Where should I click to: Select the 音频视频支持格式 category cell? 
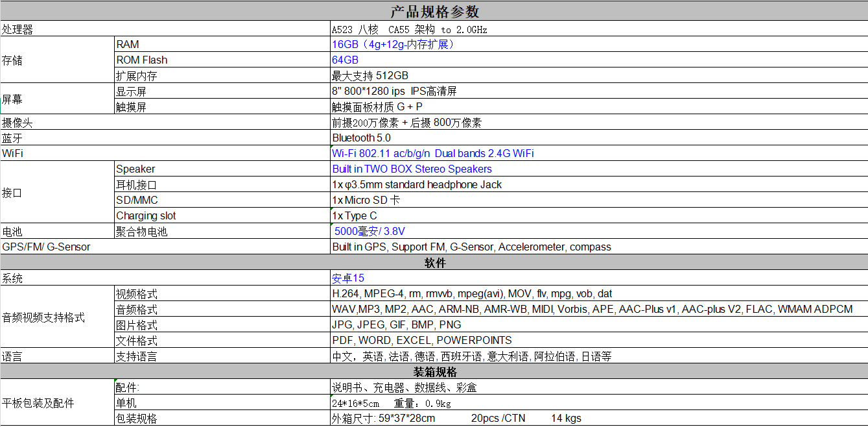click(57, 317)
